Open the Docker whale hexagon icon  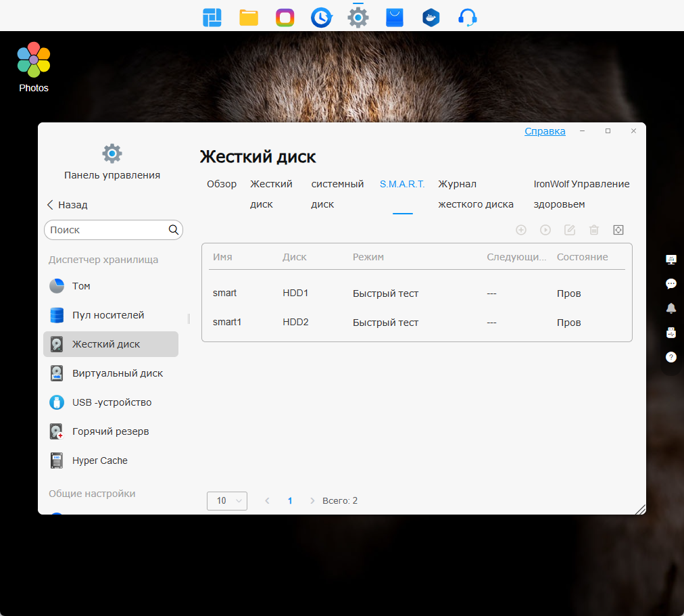(x=431, y=18)
